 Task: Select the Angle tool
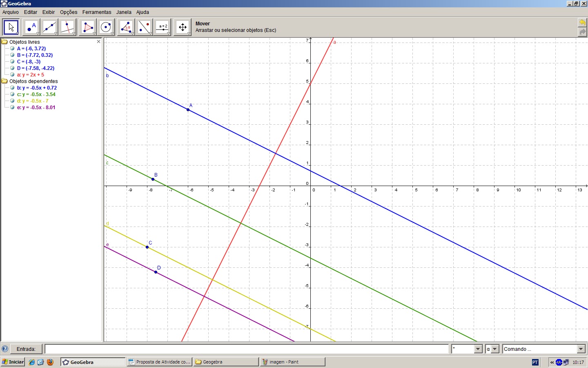[x=126, y=27]
